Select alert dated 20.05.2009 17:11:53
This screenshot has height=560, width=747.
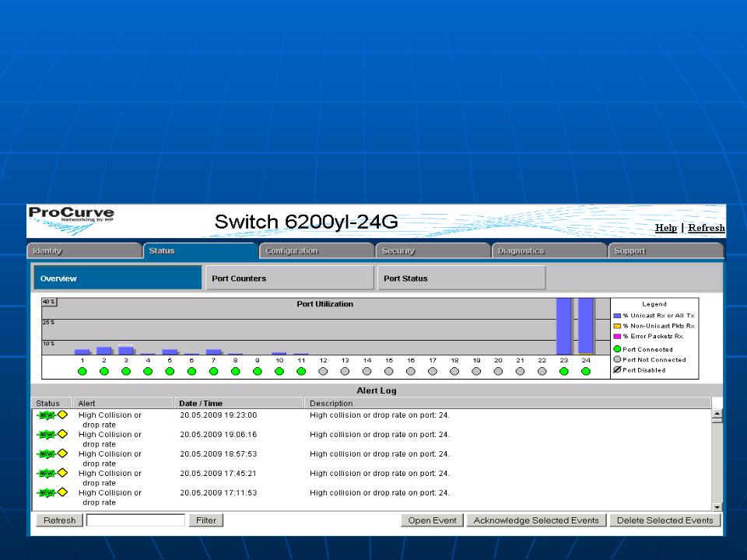372,498
